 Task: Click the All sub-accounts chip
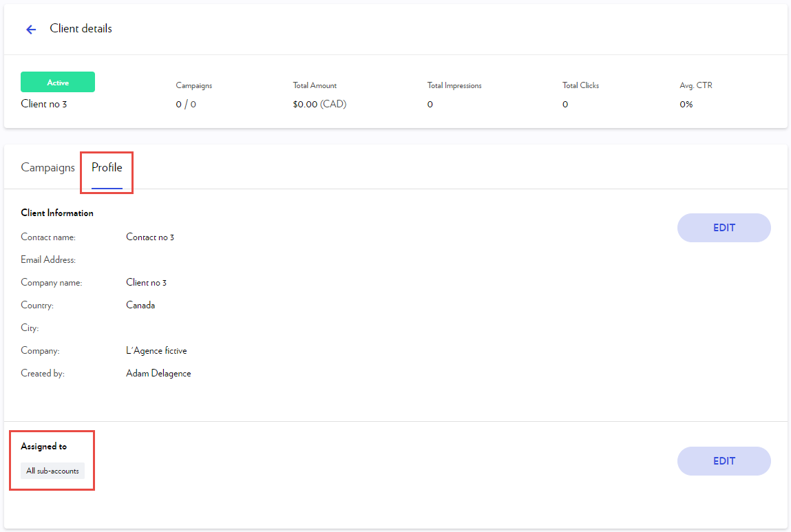click(52, 471)
